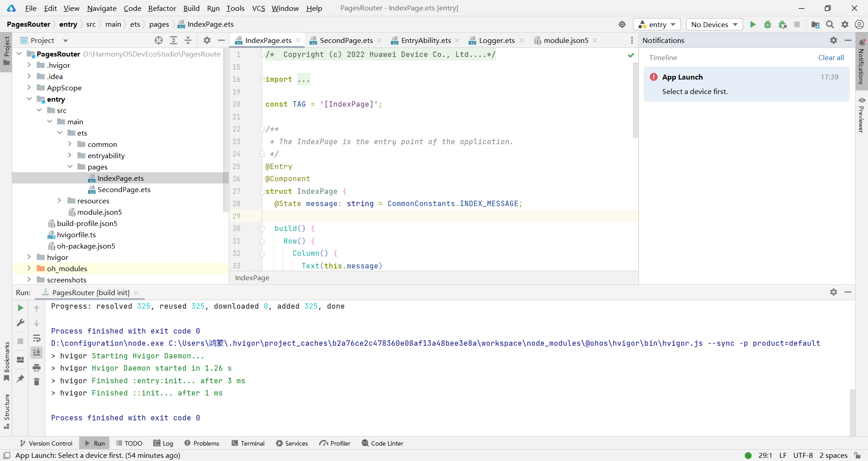Image resolution: width=868 pixels, height=461 pixels.
Task: Expand all items in Project panel
Action: pos(174,40)
